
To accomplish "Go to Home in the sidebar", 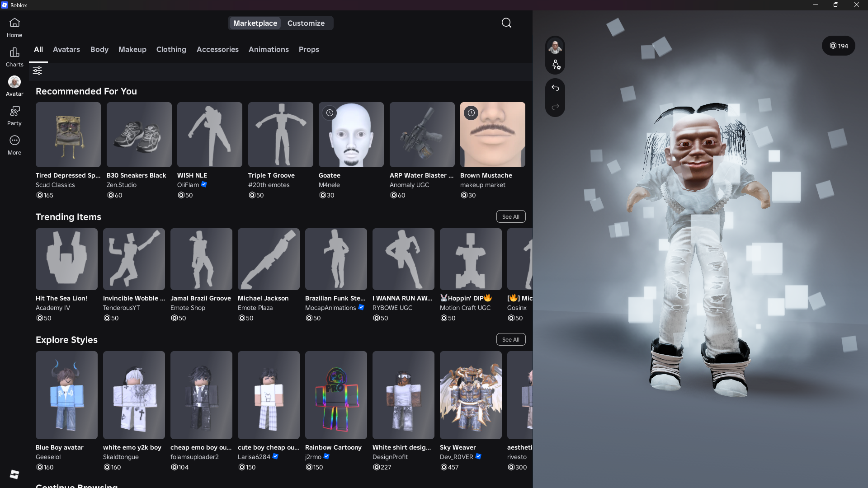I will pyautogui.click(x=14, y=28).
